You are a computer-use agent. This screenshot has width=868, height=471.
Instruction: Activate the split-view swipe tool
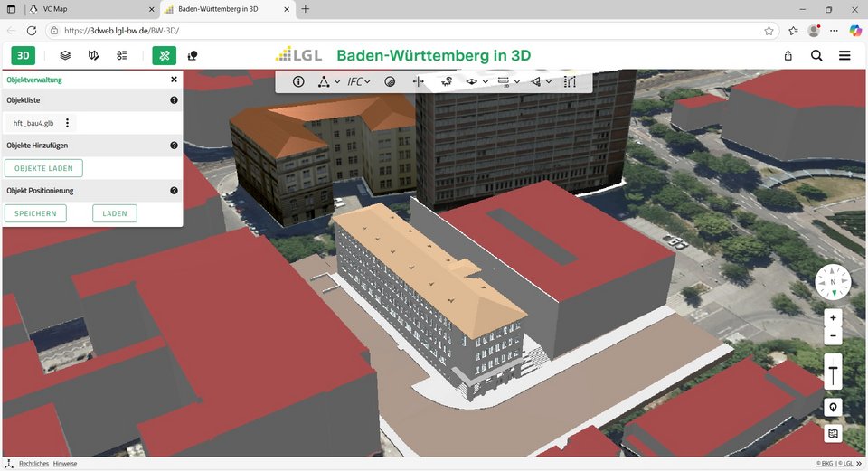(x=418, y=82)
